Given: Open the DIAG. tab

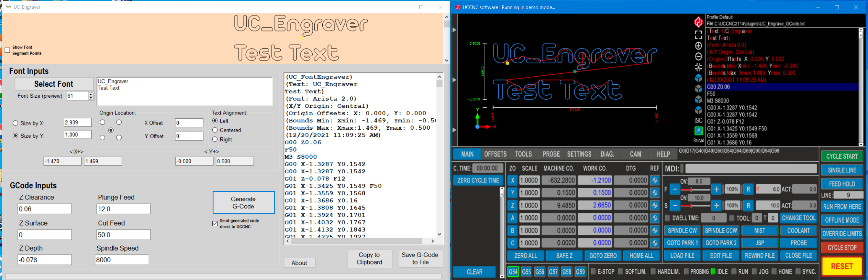Looking at the screenshot, I should point(607,154).
